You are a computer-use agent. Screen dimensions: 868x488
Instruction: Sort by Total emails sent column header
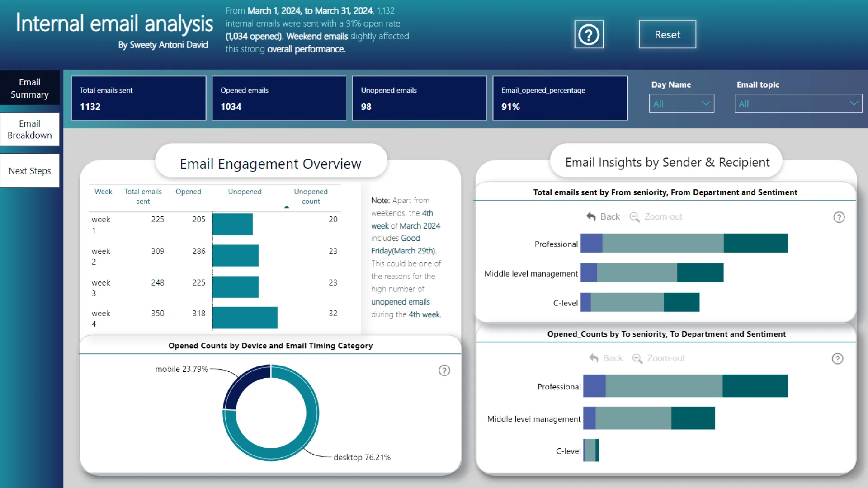[x=143, y=197]
